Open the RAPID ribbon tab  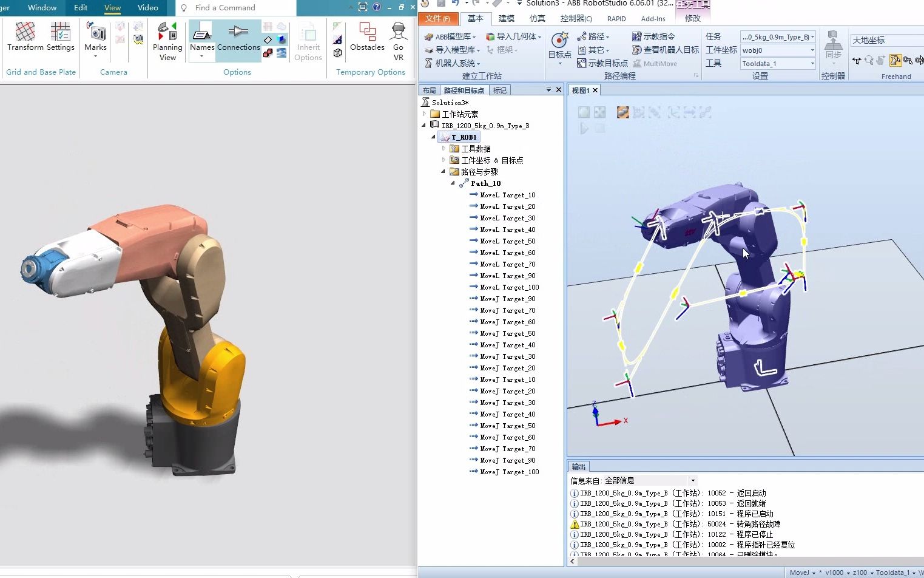click(616, 19)
